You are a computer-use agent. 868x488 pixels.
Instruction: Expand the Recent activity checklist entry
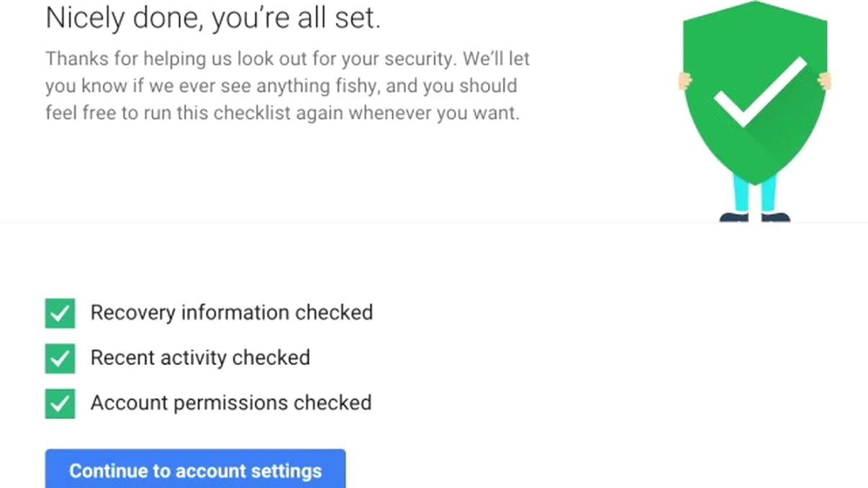pos(200,358)
